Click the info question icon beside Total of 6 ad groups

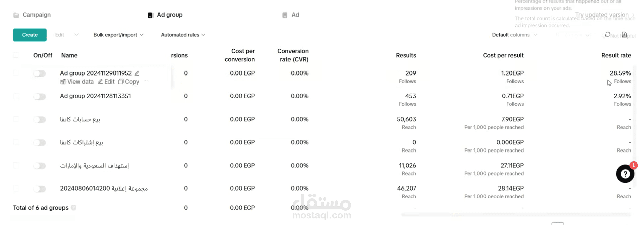click(73, 208)
